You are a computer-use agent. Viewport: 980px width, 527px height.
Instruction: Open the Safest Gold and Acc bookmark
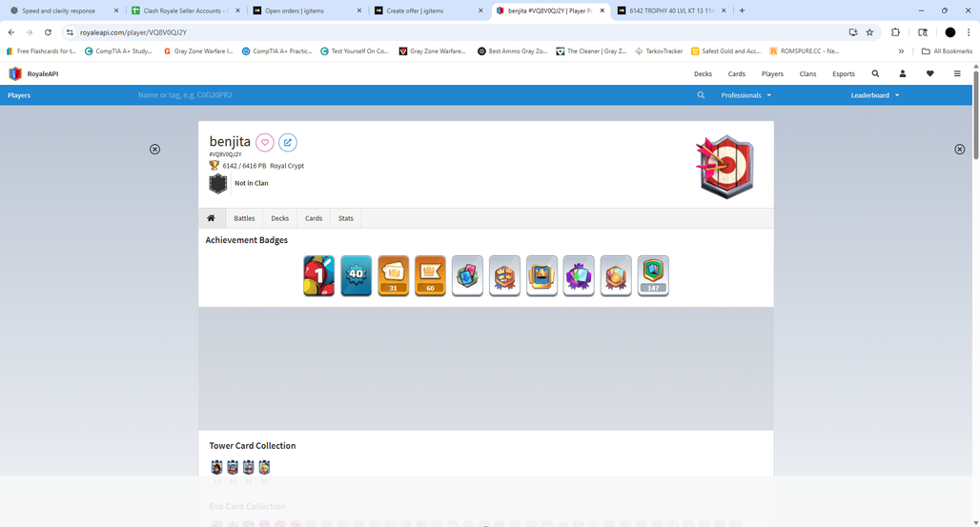coord(725,51)
